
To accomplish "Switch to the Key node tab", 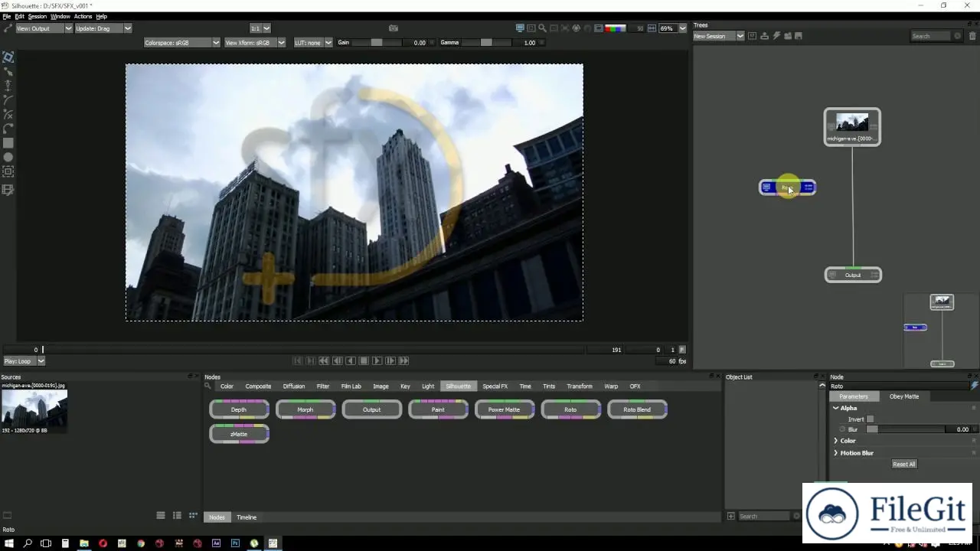I will point(405,386).
